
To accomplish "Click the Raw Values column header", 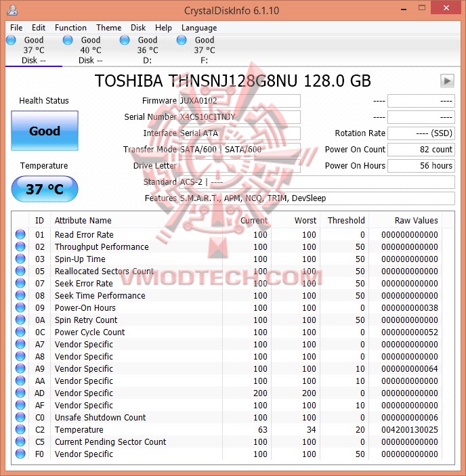I will tap(405, 220).
